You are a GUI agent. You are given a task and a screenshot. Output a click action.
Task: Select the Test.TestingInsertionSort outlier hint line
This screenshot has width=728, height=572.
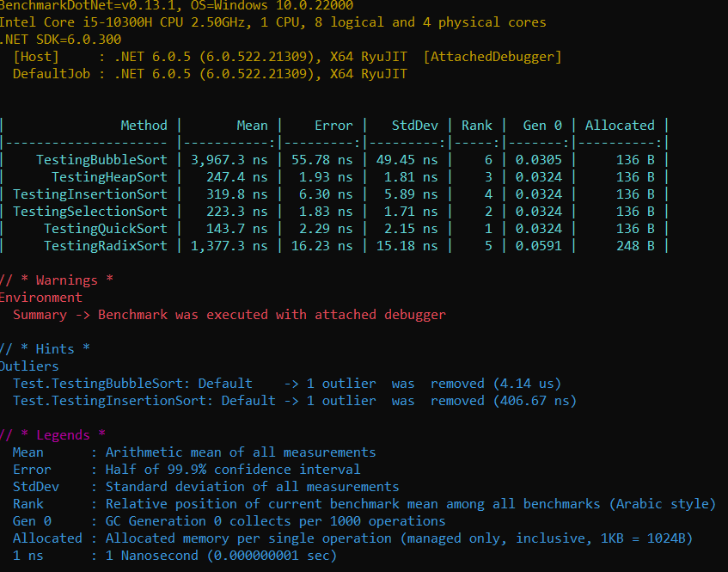[295, 401]
